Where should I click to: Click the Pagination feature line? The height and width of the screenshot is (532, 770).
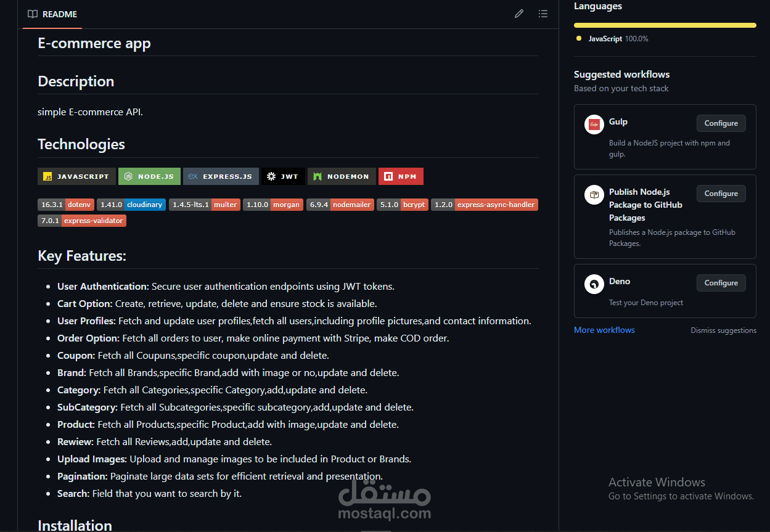pos(220,477)
